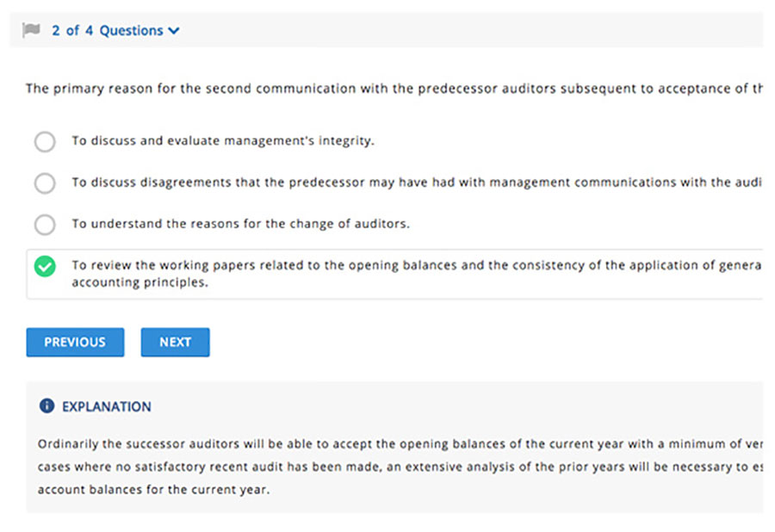
Task: Choose the radio for disagreements with management
Action: tap(45, 182)
